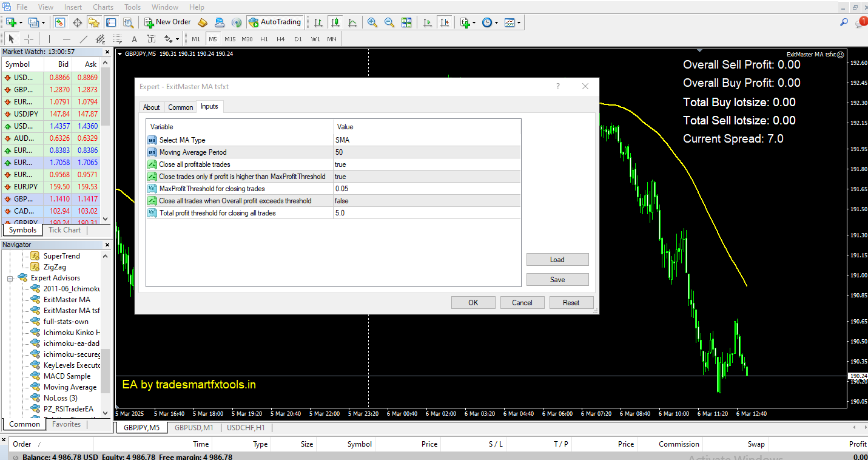The height and width of the screenshot is (460, 868).
Task: Toggle the Navigator star-folder icon
Action: click(x=94, y=22)
